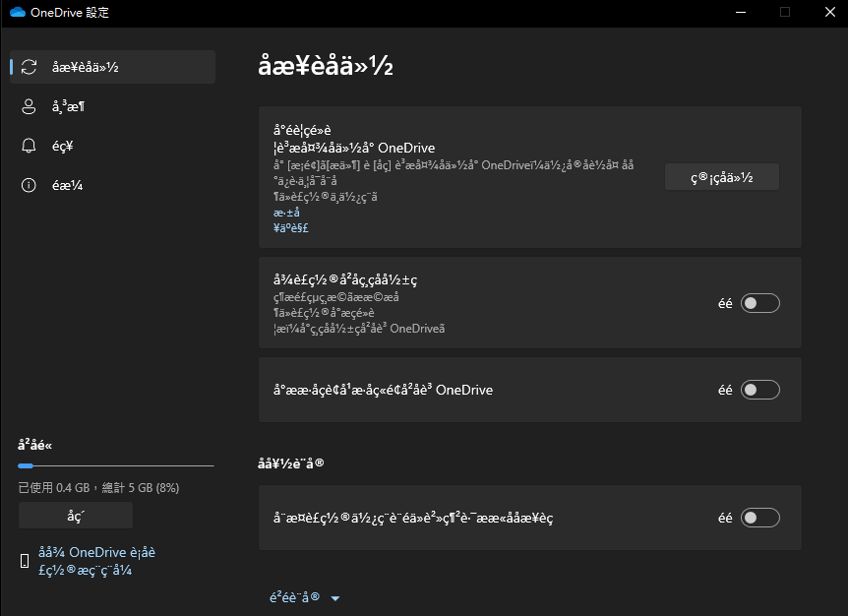Expand the advanced settings down arrow
Viewport: 848px width, 616px height.
pos(335,598)
